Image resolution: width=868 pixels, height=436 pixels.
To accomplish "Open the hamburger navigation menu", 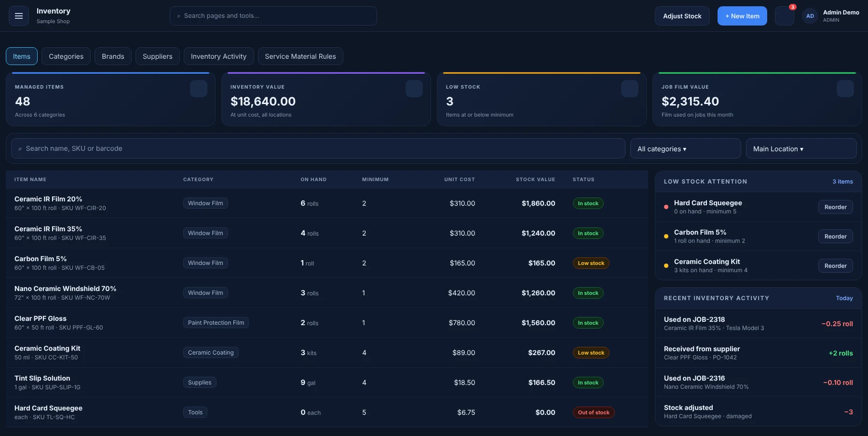I will [x=19, y=16].
